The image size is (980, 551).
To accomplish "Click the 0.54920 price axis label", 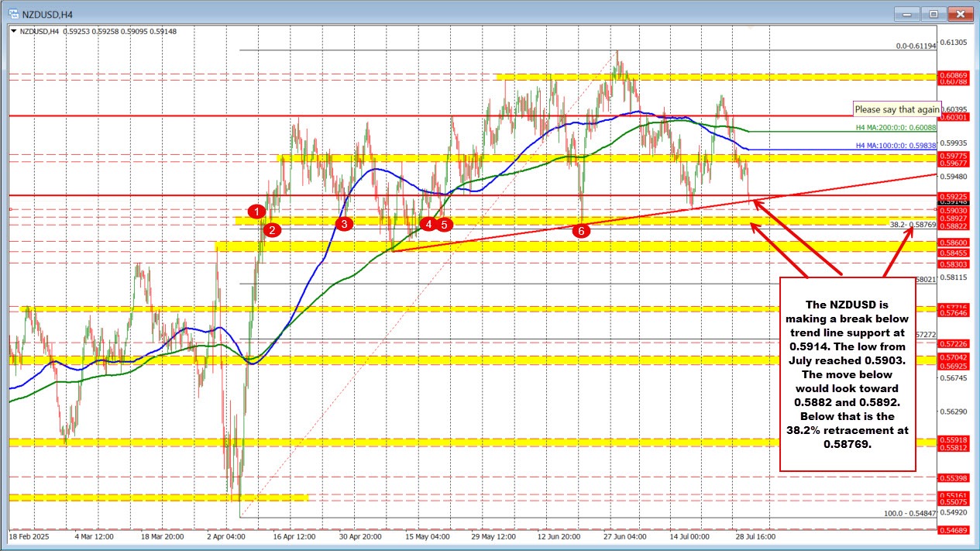I will tap(954, 512).
